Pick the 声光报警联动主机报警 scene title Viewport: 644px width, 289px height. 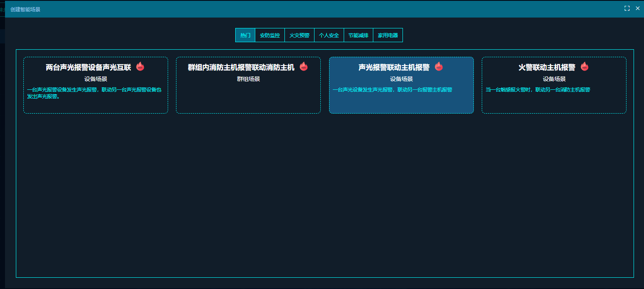(394, 68)
